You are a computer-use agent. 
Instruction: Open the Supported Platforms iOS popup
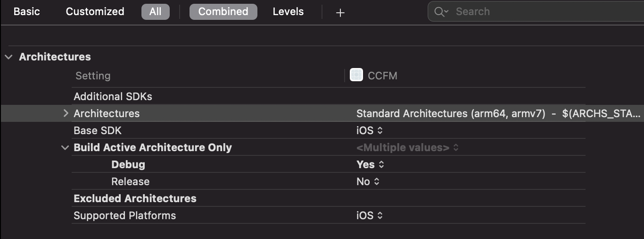pyautogui.click(x=370, y=215)
